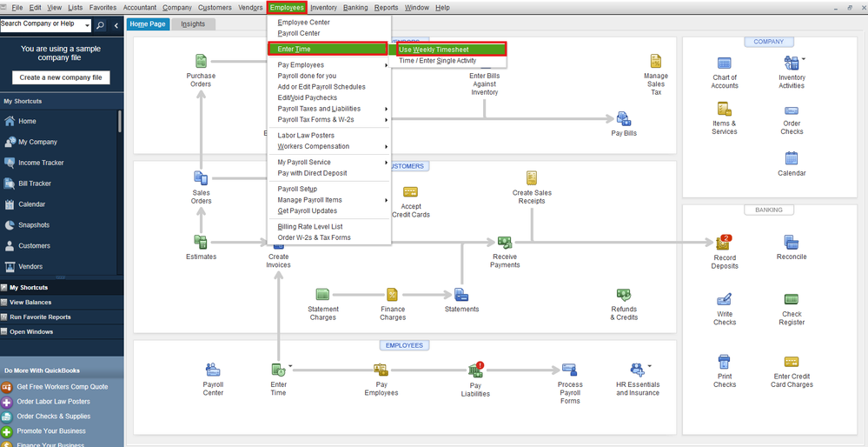
Task: Open Accept Credit Cards icon
Action: point(411,192)
